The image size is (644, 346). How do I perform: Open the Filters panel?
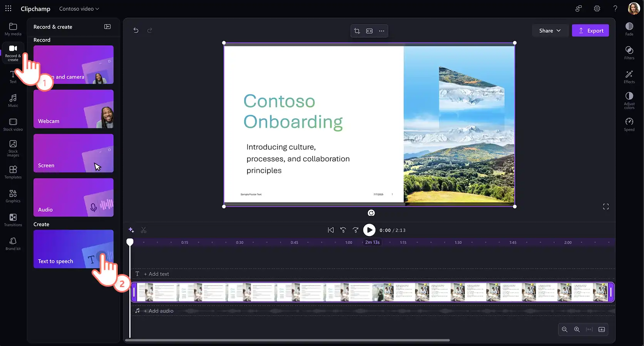(629, 53)
